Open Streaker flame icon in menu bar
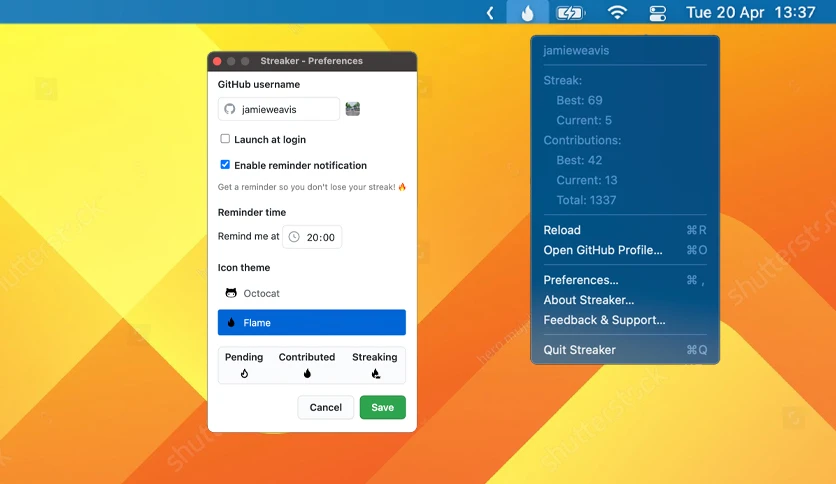 (x=527, y=12)
